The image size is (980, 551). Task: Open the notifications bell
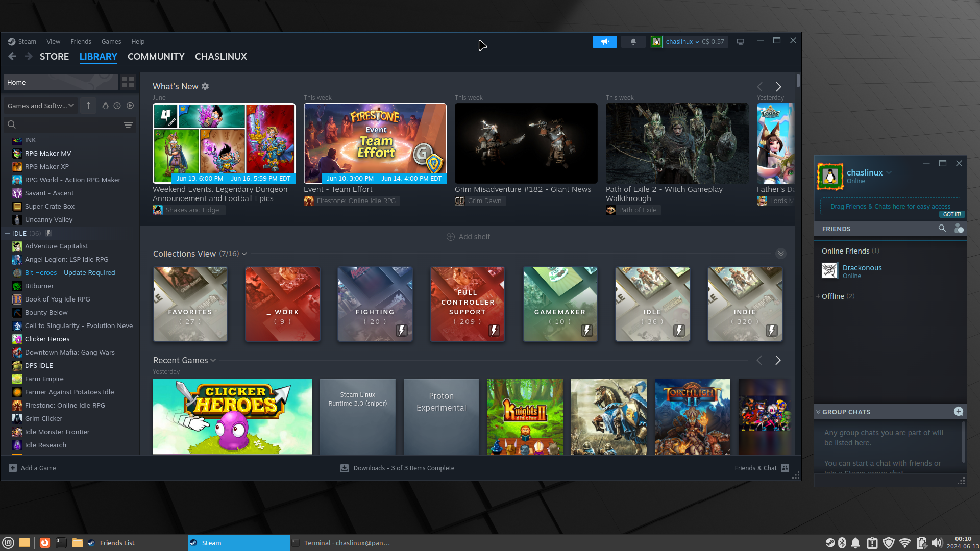pos(633,42)
